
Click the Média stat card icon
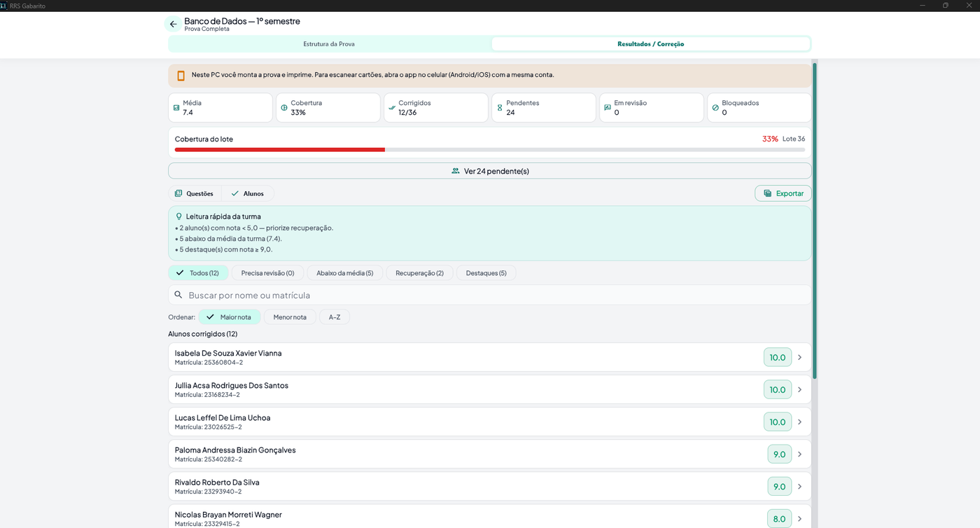(176, 108)
